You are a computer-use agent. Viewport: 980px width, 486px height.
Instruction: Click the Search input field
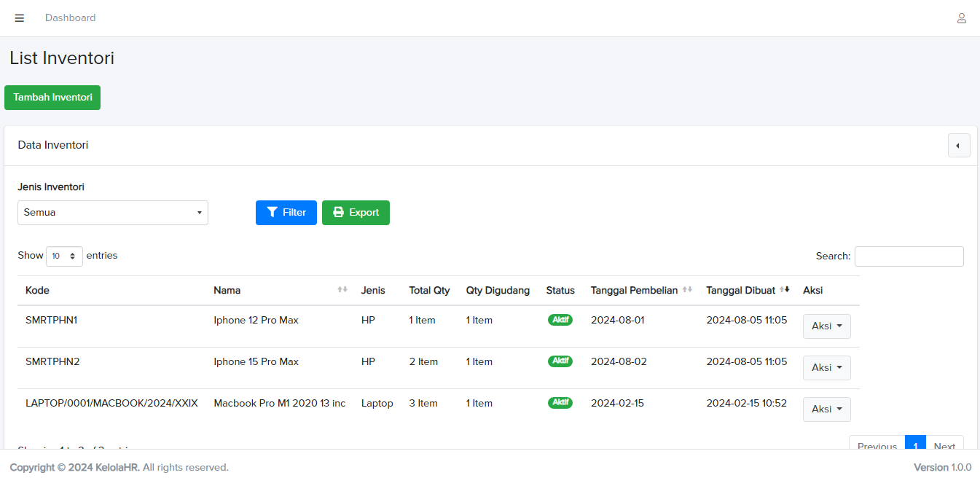pyautogui.click(x=909, y=256)
